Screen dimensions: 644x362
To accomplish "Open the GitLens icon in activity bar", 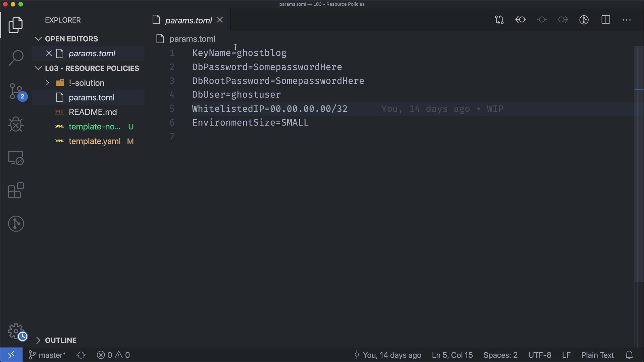I will [x=16, y=224].
